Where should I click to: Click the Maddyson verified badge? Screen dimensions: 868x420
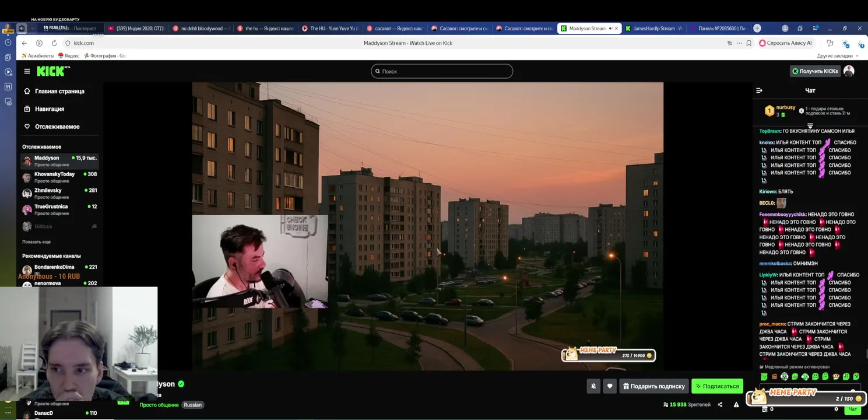pos(181,384)
